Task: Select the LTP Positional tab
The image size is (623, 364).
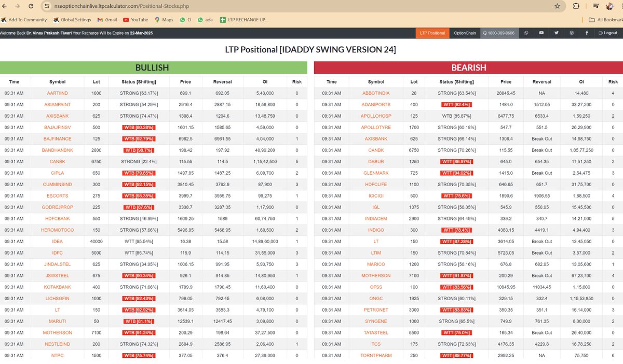Action: pyautogui.click(x=432, y=33)
